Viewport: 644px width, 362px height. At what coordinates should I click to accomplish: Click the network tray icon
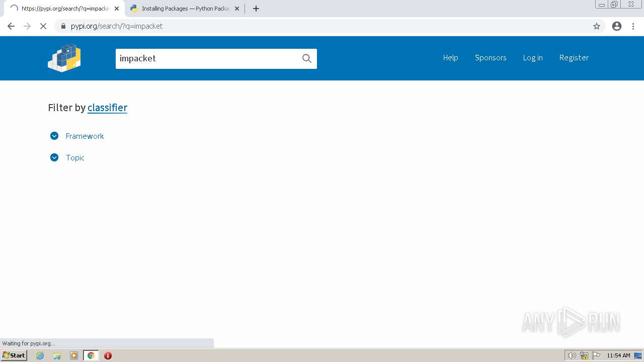[584, 355]
